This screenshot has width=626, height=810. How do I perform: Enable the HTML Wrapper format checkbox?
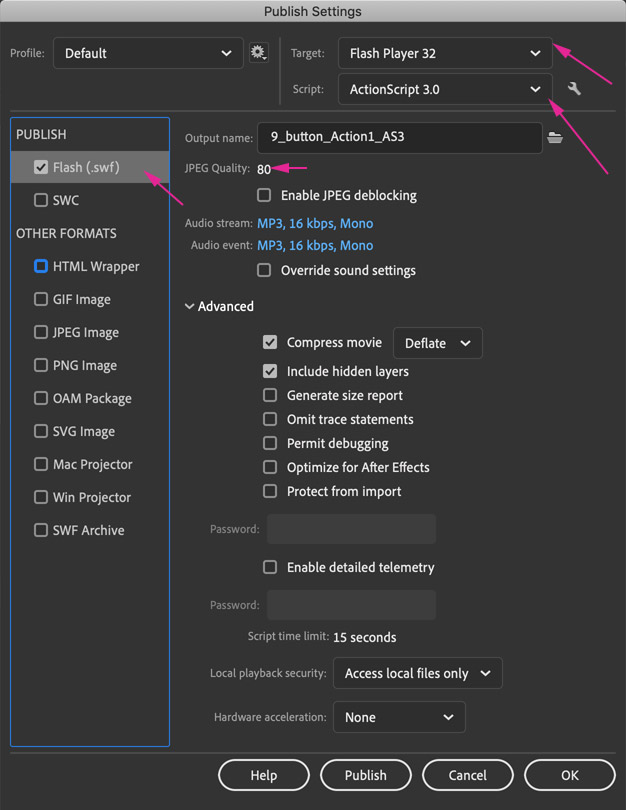click(41, 266)
